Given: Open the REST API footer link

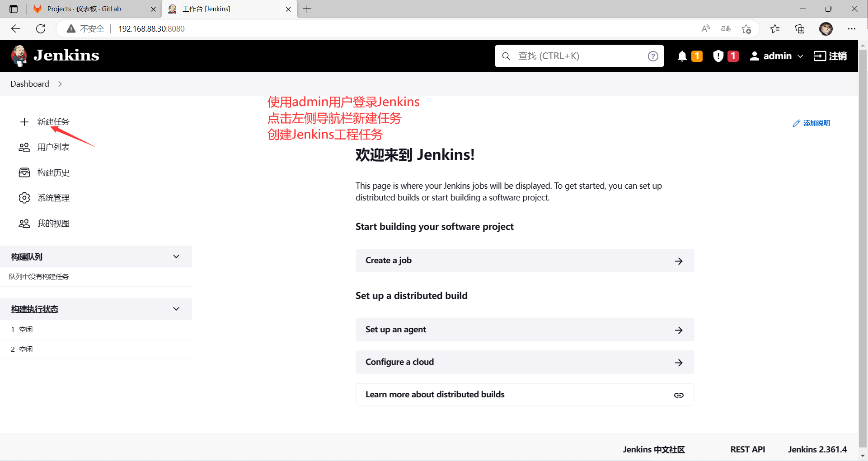Looking at the screenshot, I should (x=748, y=449).
